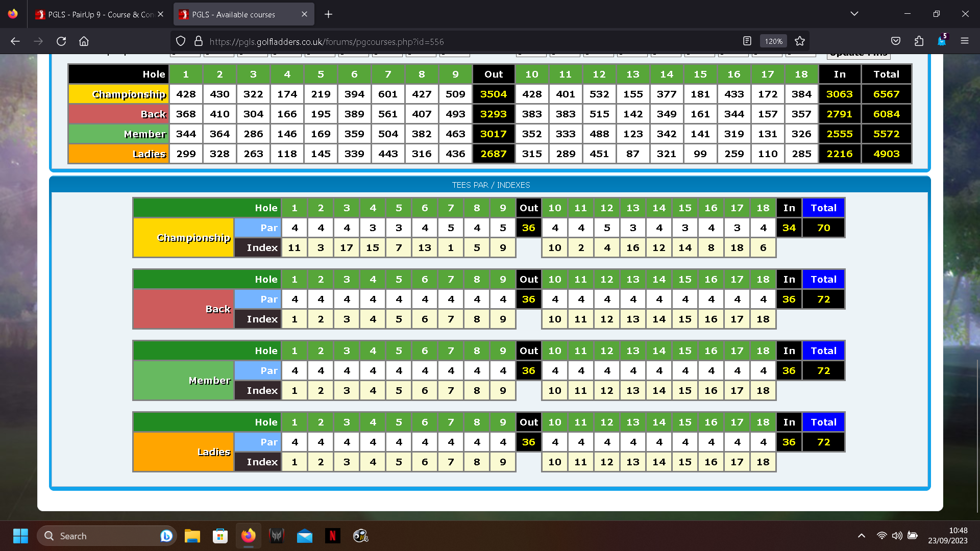
Task: Bookmark this page with the star icon
Action: [800, 41]
